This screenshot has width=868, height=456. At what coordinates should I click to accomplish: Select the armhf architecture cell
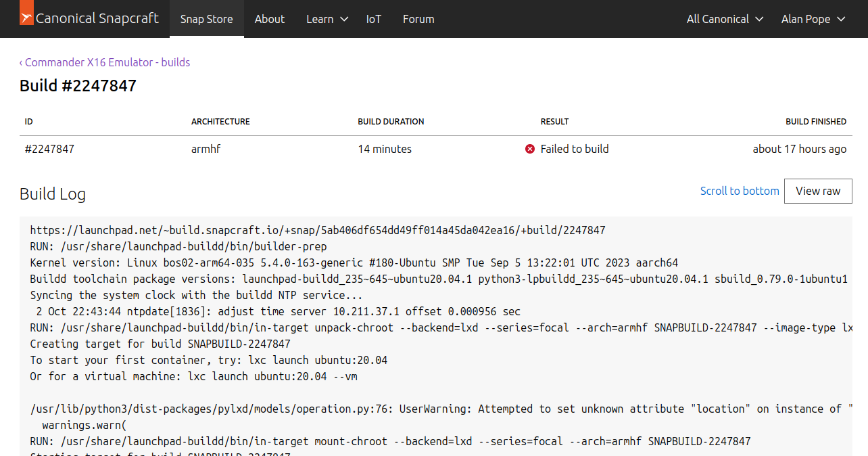pyautogui.click(x=206, y=149)
